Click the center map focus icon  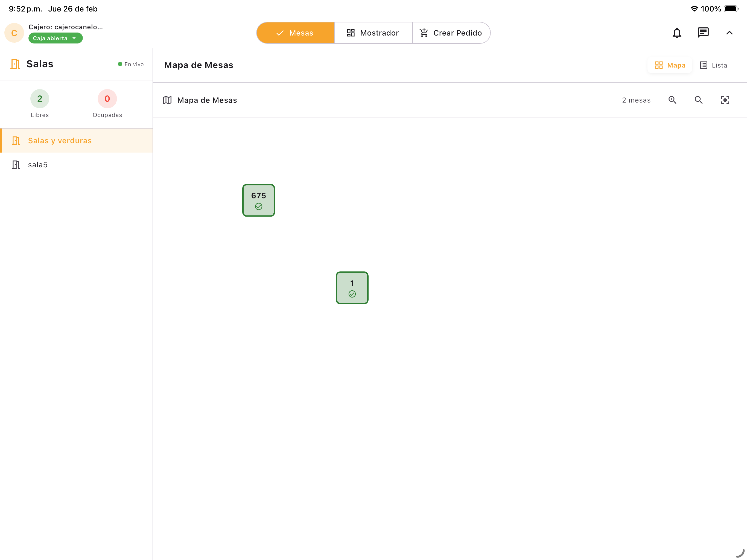pos(725,100)
